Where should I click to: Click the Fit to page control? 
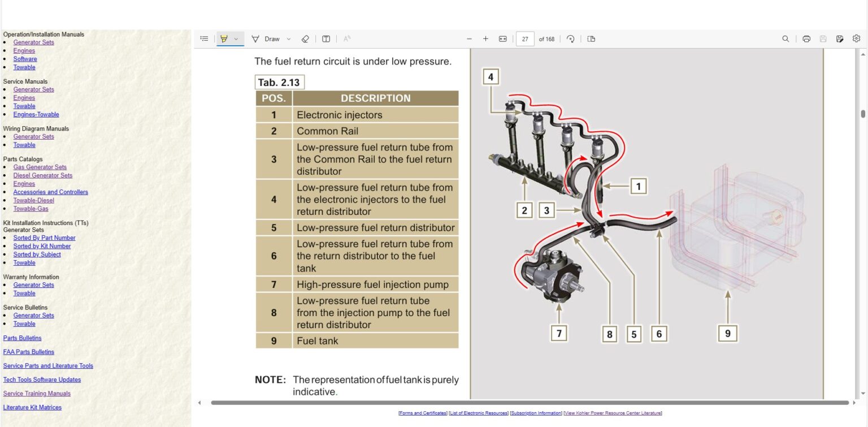point(502,38)
